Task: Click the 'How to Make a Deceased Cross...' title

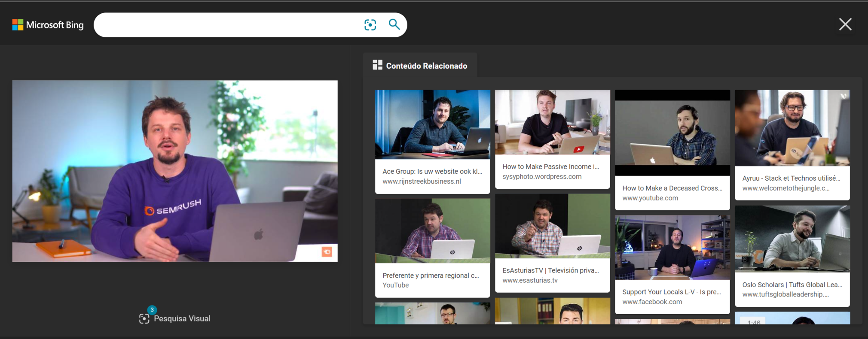Action: tap(672, 188)
